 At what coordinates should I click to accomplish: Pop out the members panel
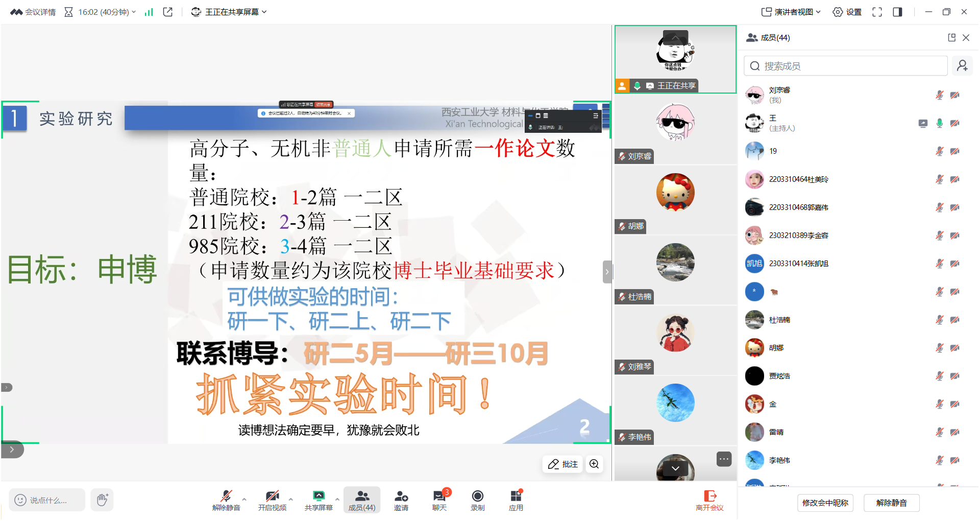tap(951, 37)
